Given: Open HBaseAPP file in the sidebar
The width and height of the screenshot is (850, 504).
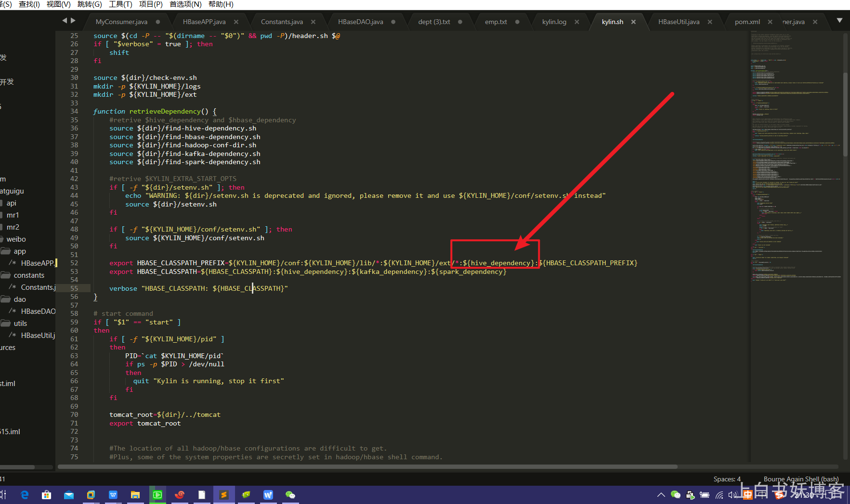Looking at the screenshot, I should (32, 263).
